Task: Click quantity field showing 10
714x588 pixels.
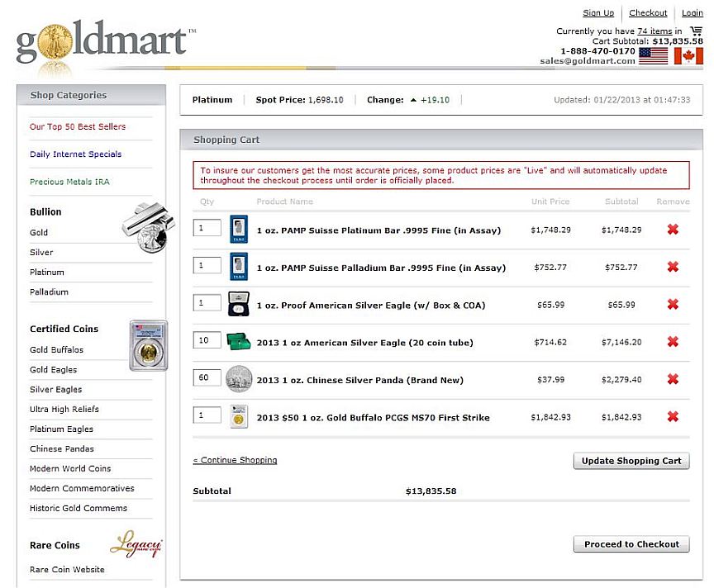Action: tap(207, 340)
